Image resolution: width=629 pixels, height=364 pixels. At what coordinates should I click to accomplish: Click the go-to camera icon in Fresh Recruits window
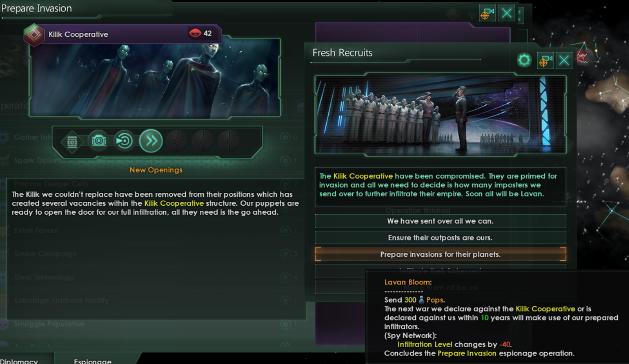point(545,60)
